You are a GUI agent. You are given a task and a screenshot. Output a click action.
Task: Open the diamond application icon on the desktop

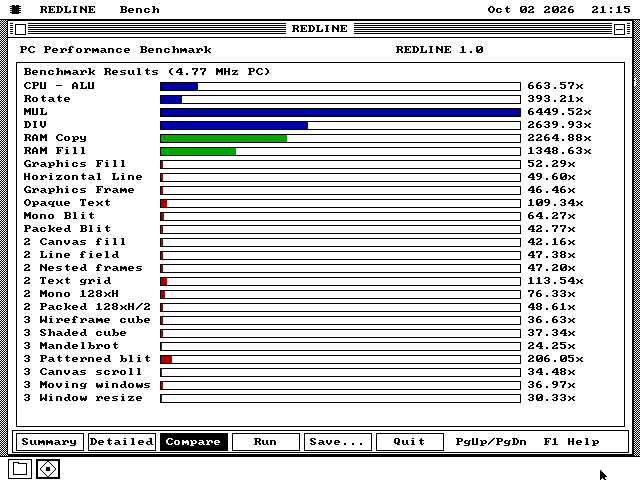pyautogui.click(x=48, y=469)
